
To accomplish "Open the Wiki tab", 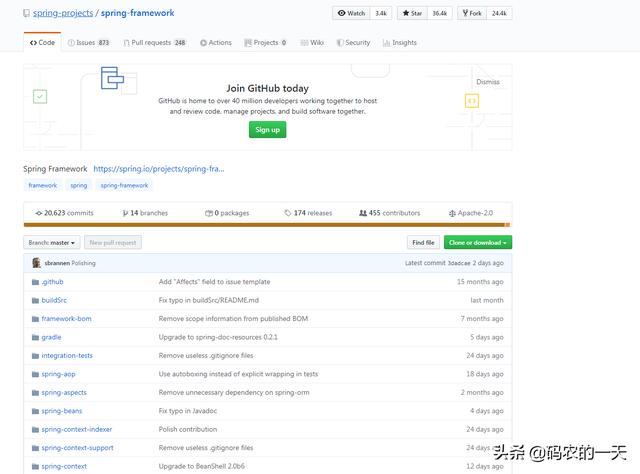I will pyautogui.click(x=312, y=42).
